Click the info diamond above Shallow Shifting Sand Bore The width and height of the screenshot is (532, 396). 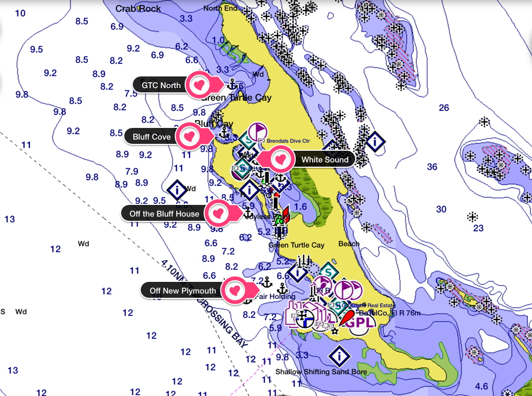(x=339, y=356)
